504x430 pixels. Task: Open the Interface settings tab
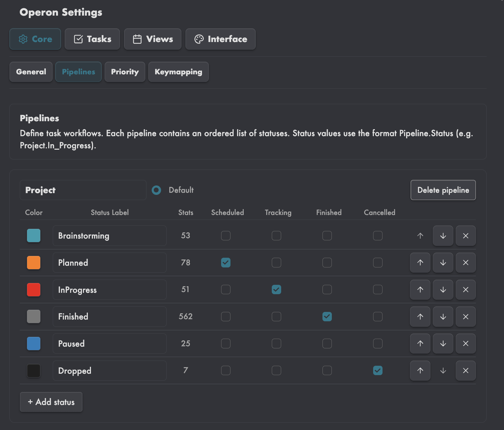tap(220, 39)
